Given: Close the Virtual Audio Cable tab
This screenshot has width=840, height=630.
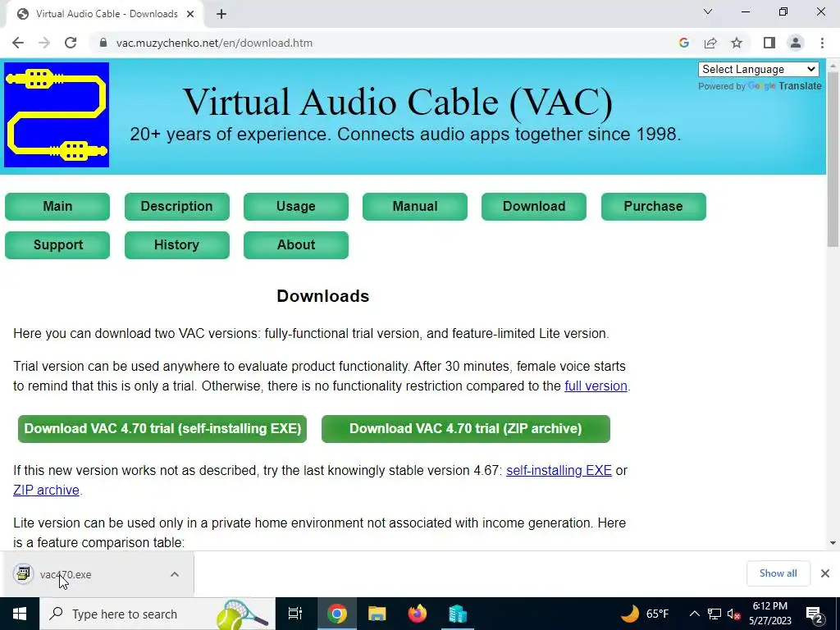Looking at the screenshot, I should click(x=190, y=14).
